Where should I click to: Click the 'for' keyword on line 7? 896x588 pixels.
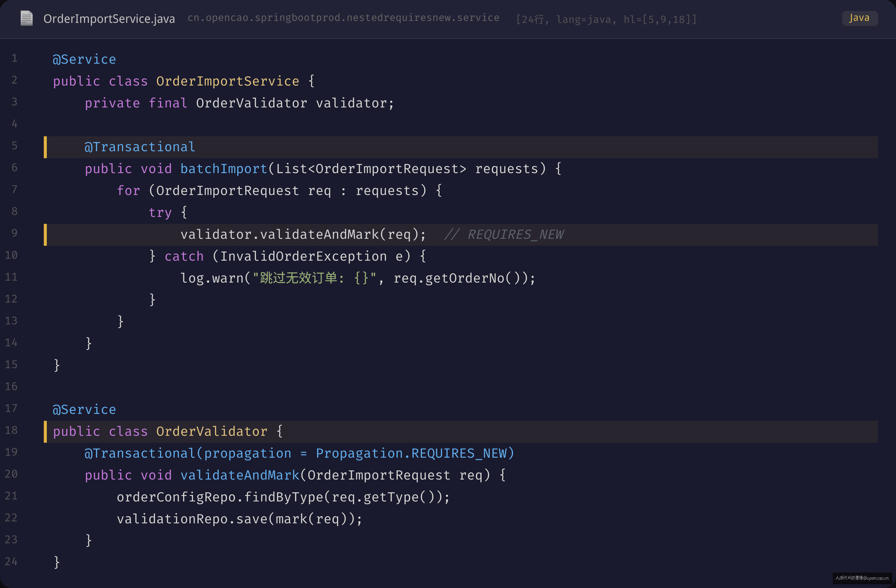[128, 191]
